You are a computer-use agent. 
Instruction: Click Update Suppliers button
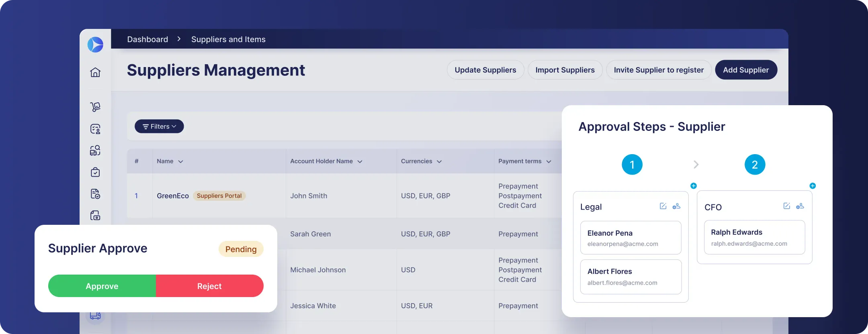(485, 70)
